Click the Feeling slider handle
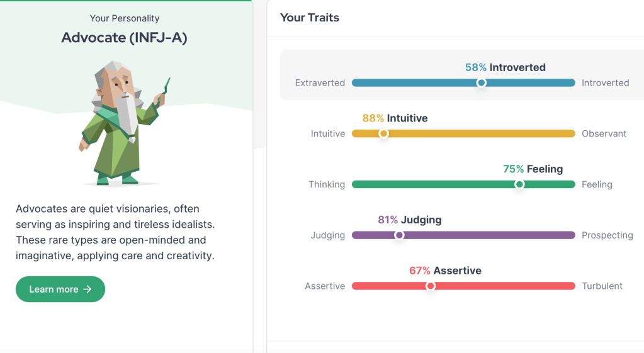This screenshot has width=644, height=353. [519, 184]
